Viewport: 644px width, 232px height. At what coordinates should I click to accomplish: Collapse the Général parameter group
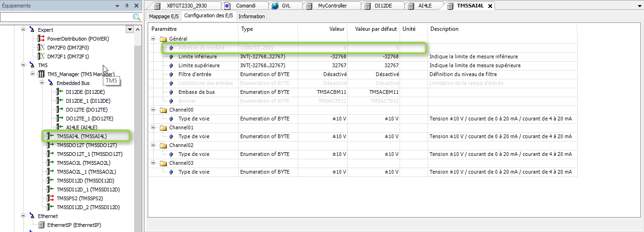point(154,39)
